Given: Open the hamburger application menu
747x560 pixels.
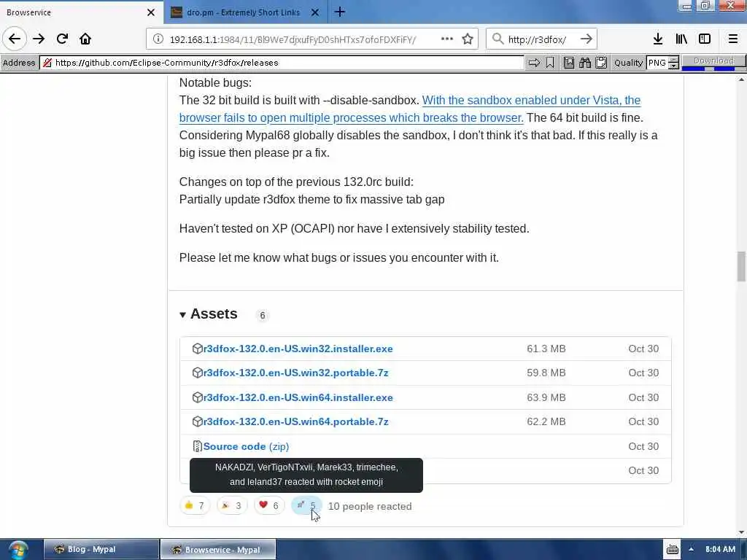Looking at the screenshot, I should (733, 39).
